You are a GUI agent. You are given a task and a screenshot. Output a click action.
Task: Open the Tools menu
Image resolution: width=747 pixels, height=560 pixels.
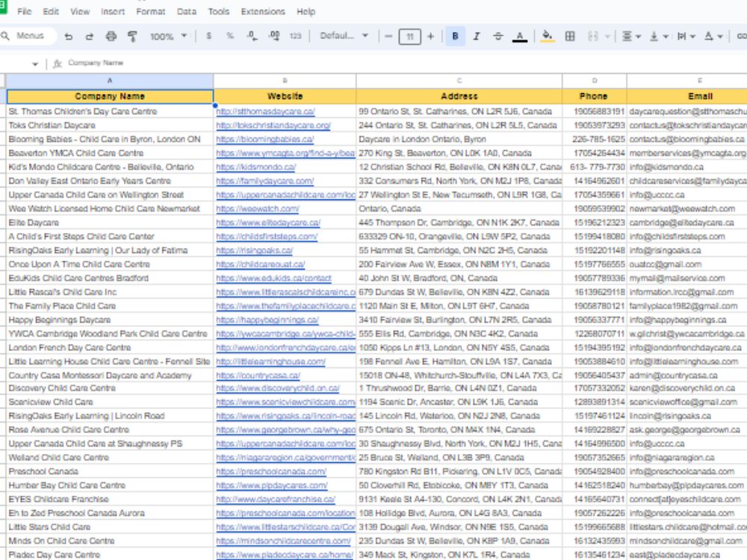[219, 11]
